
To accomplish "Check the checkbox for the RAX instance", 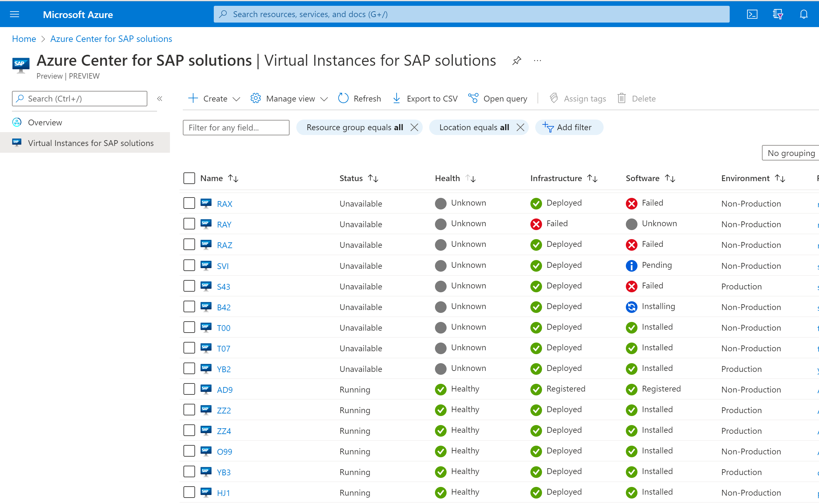I will [x=189, y=203].
